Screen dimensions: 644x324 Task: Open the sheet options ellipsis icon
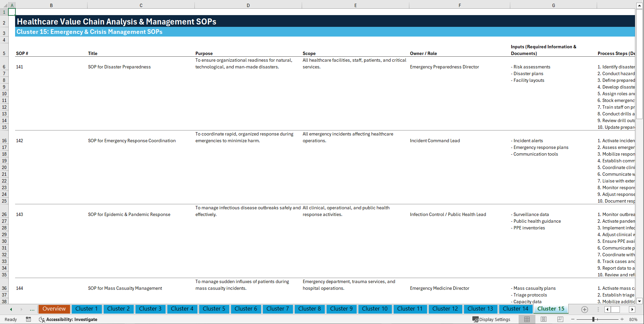pos(598,309)
